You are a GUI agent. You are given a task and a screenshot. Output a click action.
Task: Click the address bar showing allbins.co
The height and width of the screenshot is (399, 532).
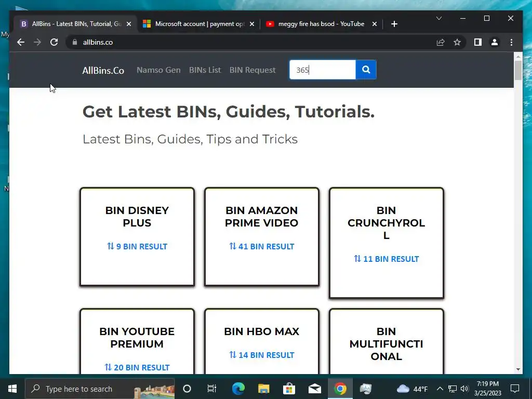251,42
